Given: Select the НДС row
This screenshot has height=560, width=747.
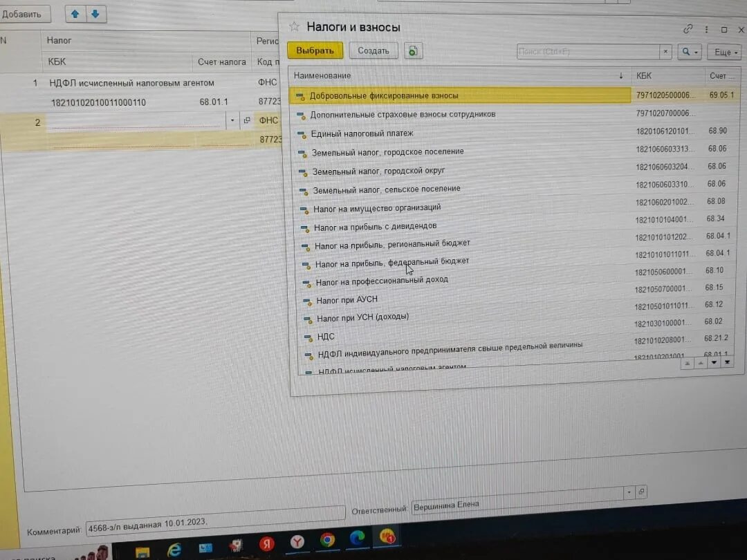Looking at the screenshot, I should (515, 331).
